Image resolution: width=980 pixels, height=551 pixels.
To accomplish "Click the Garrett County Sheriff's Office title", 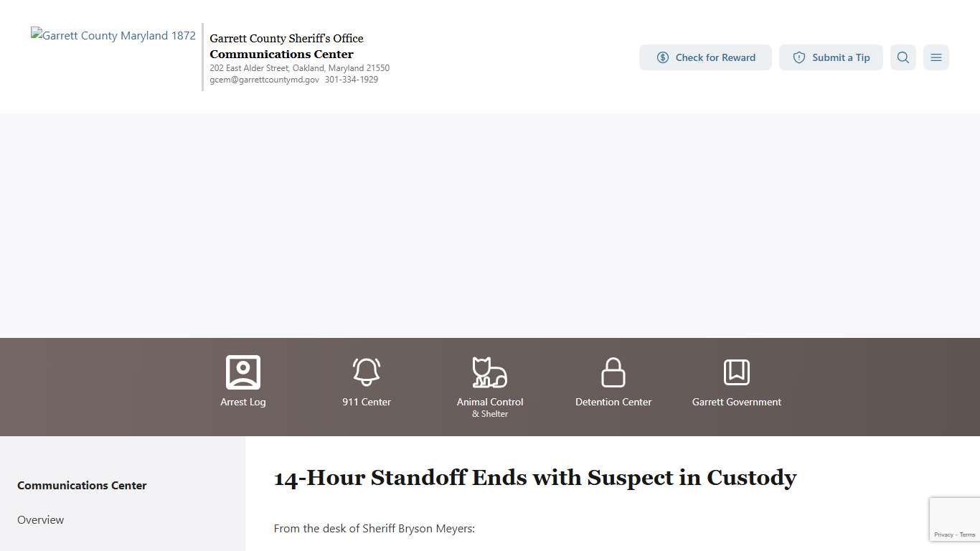I will [286, 38].
